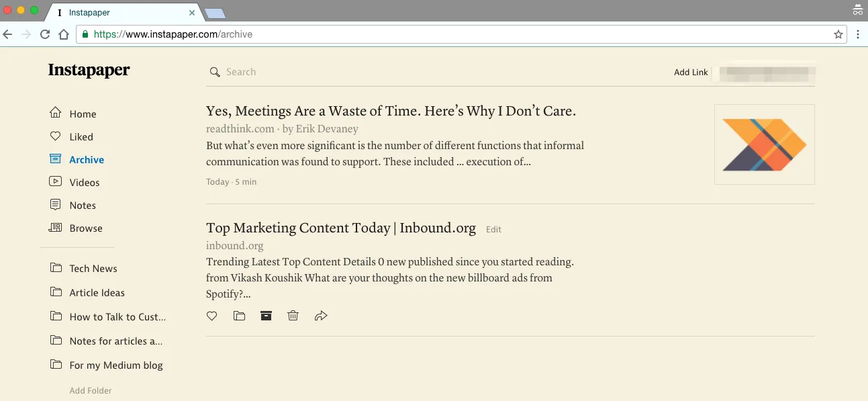This screenshot has height=401, width=868.
Task: Click the Archive box icon in sidebar
Action: [56, 159]
